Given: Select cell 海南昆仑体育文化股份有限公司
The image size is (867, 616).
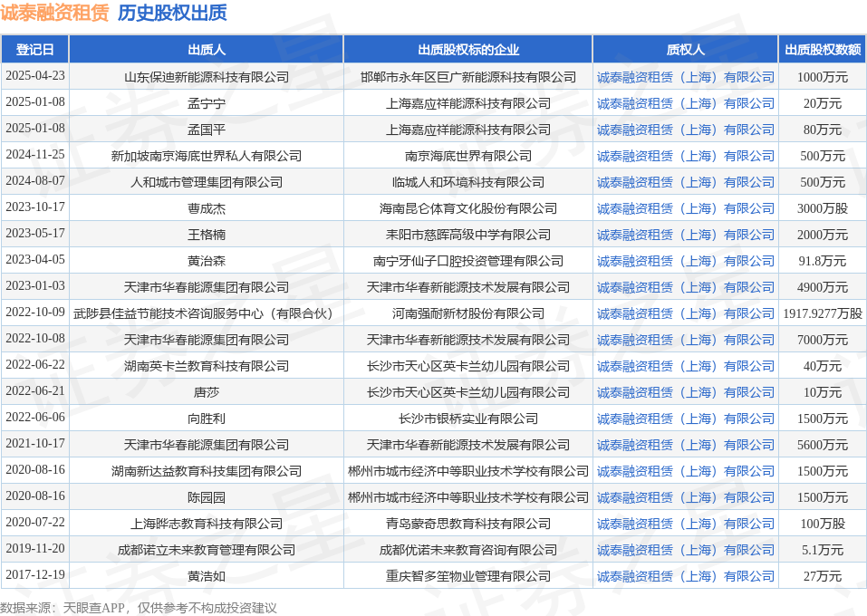Looking at the screenshot, I should pyautogui.click(x=467, y=208).
